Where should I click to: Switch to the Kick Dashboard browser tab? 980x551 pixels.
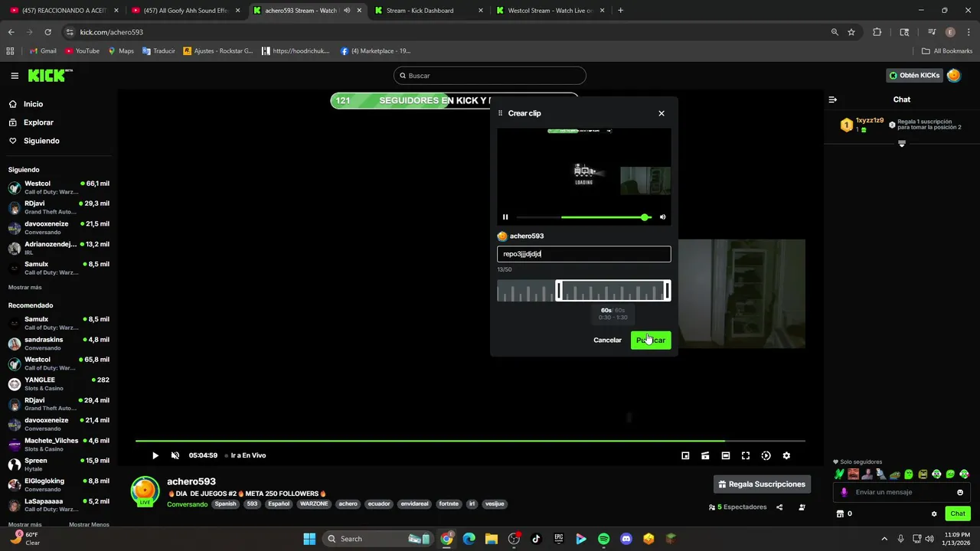coord(429,11)
